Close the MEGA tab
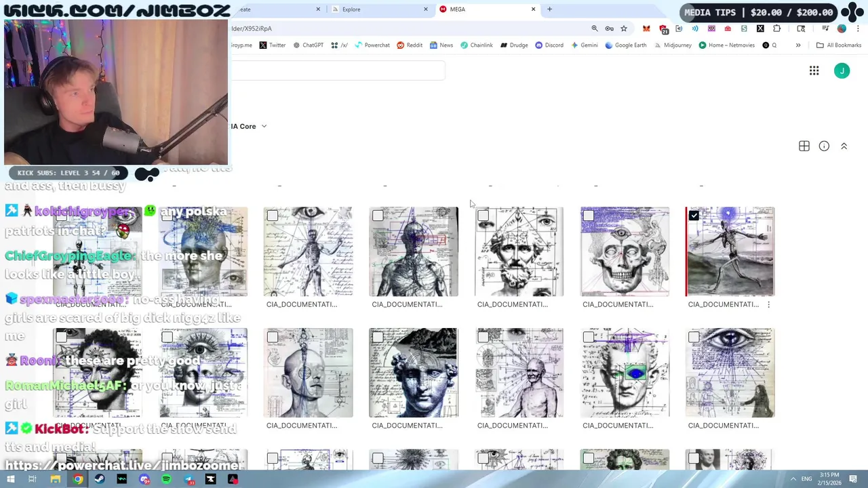The image size is (868, 488). click(533, 9)
